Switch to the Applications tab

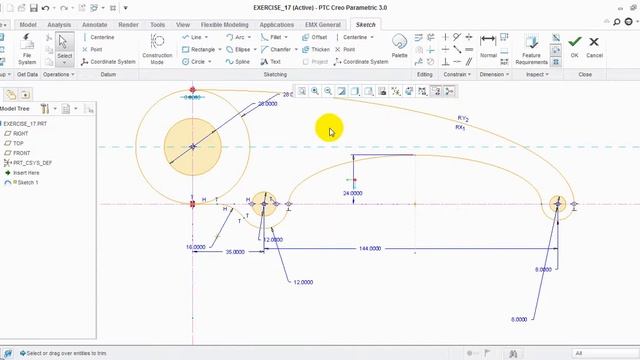coord(276,25)
